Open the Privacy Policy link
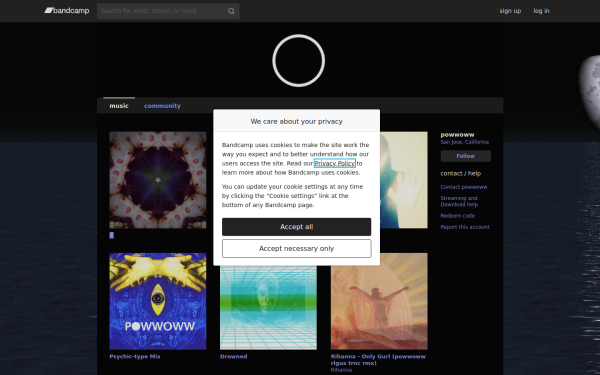 pos(335,163)
